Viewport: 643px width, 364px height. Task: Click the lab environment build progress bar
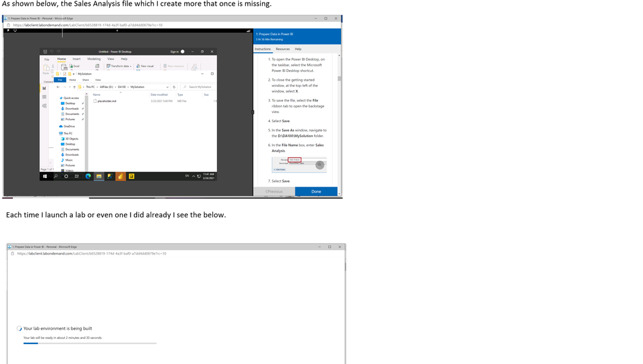coord(90,343)
